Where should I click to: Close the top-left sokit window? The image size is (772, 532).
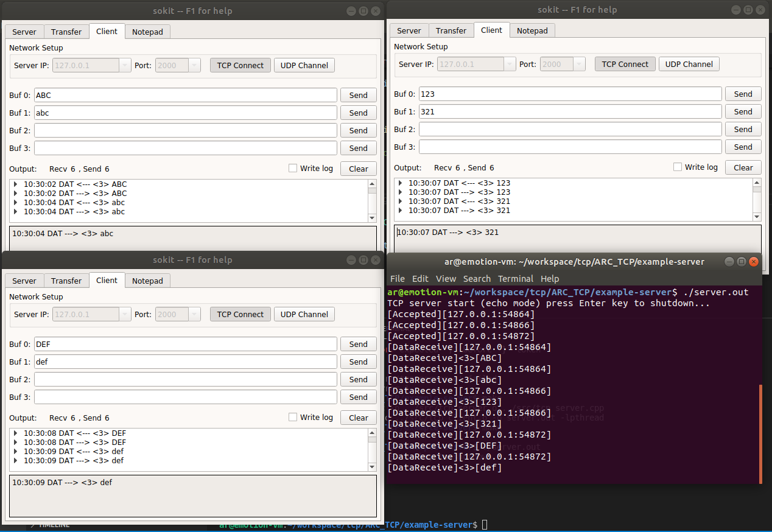[x=376, y=11]
